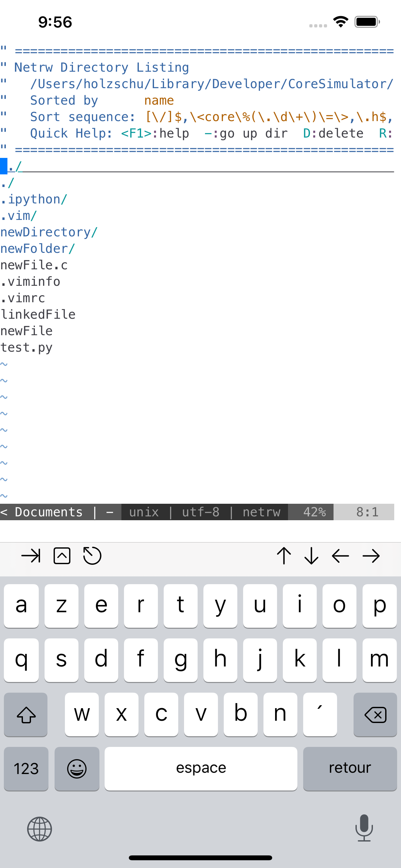This screenshot has width=401, height=868.
Task: Tap the espace space bar
Action: click(x=201, y=769)
